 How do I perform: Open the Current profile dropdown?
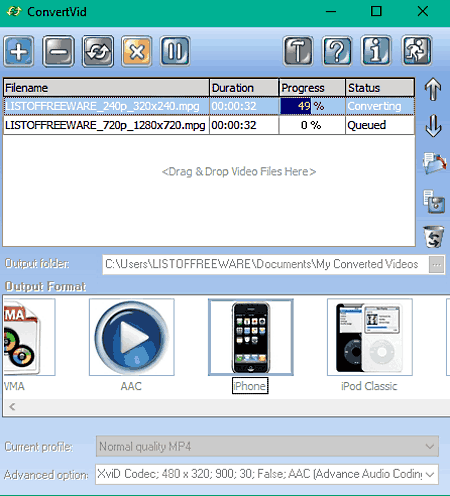click(x=267, y=446)
